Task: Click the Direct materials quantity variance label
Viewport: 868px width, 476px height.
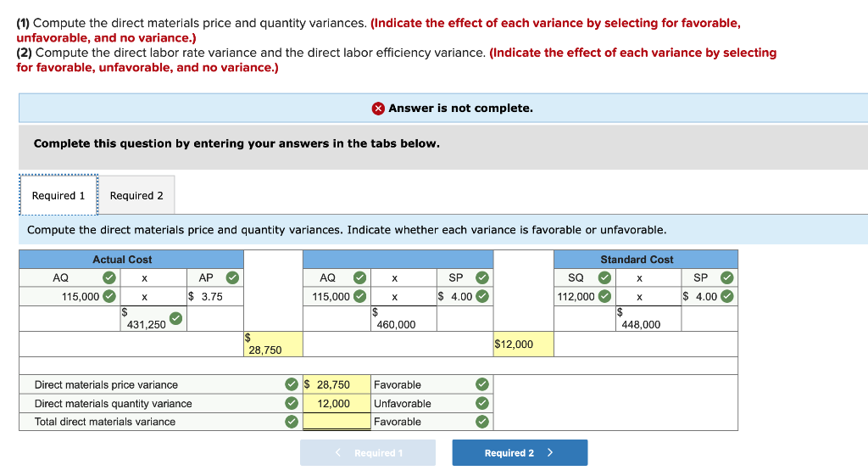Action: click(x=113, y=403)
